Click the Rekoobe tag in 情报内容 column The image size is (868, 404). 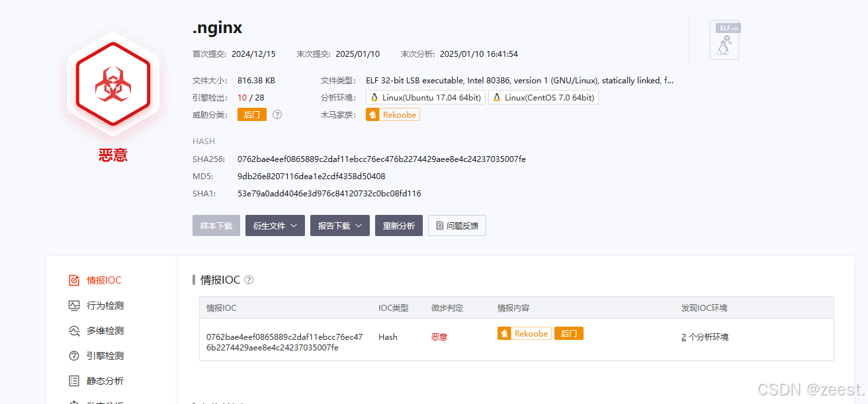point(525,334)
